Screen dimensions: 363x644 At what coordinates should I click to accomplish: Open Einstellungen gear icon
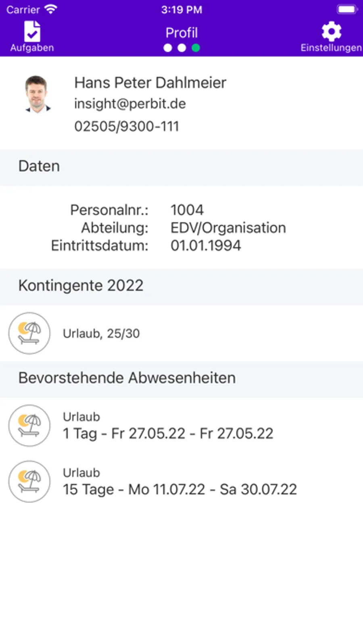[331, 31]
